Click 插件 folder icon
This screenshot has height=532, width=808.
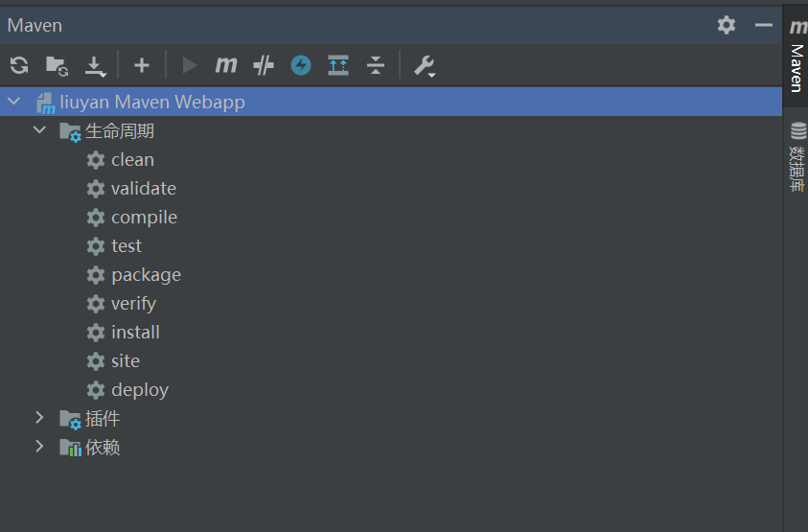[70, 420]
